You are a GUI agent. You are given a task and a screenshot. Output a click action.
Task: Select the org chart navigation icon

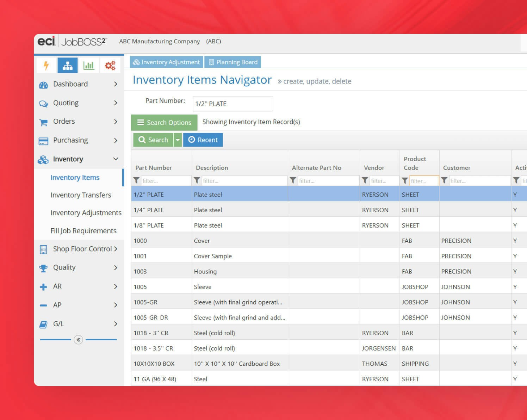tap(68, 66)
